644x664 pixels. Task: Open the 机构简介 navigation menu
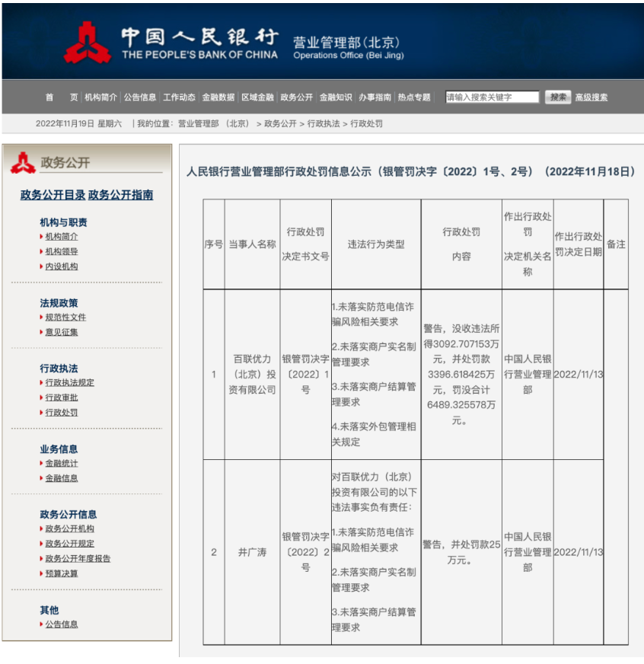coord(100,97)
